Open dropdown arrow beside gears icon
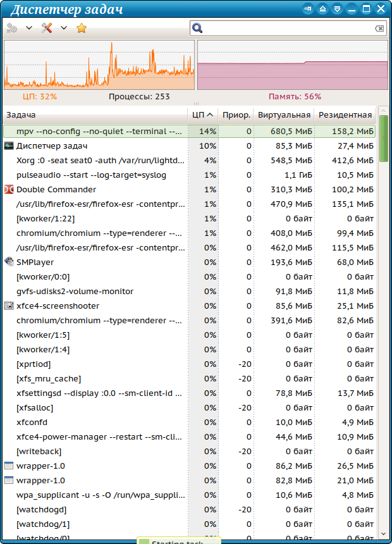 29,28
